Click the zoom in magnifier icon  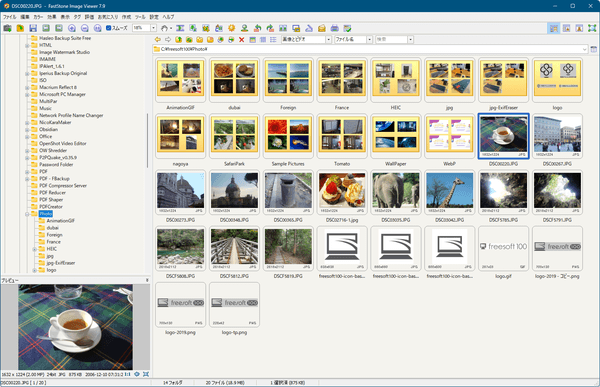pyautogui.click(x=72, y=28)
